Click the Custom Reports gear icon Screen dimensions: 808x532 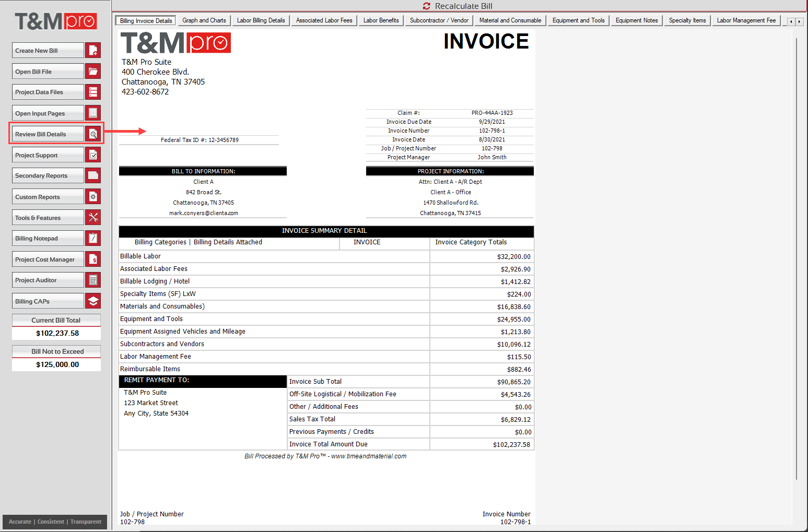pos(93,196)
